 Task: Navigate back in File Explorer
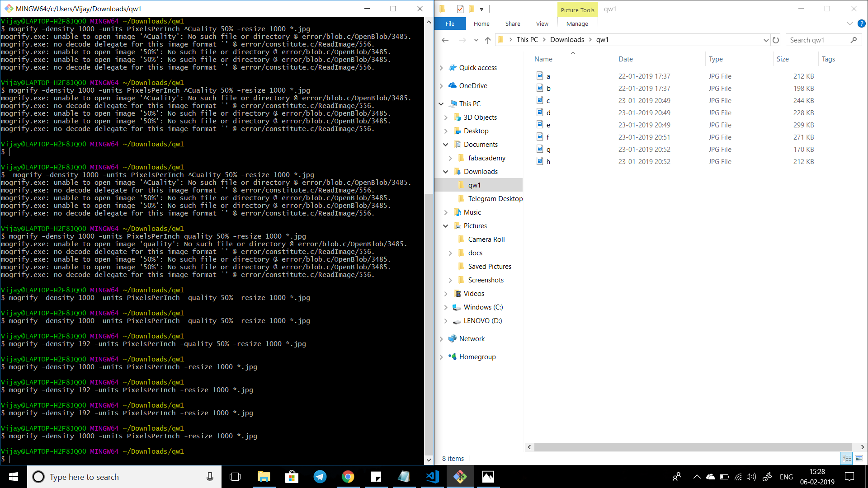click(x=445, y=40)
